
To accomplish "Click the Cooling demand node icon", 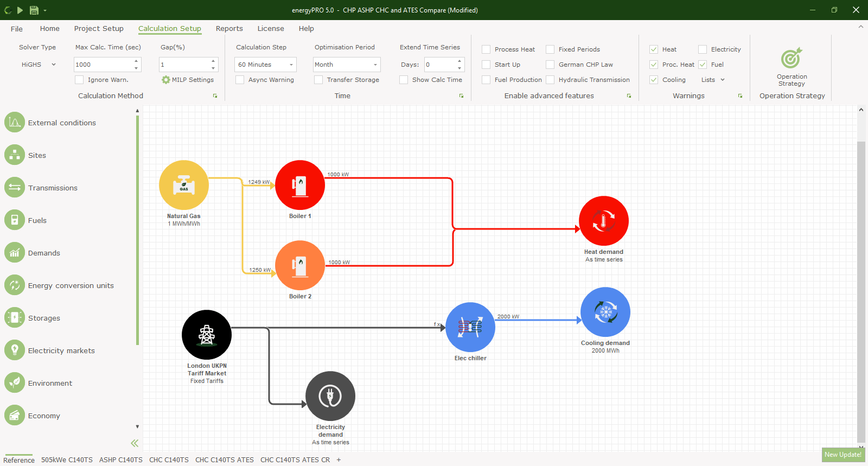I will click(605, 312).
